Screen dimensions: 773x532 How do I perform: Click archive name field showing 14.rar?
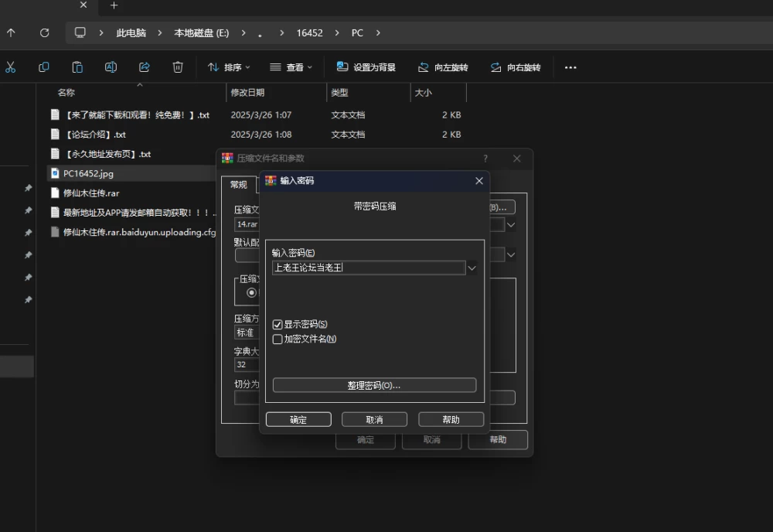point(247,224)
